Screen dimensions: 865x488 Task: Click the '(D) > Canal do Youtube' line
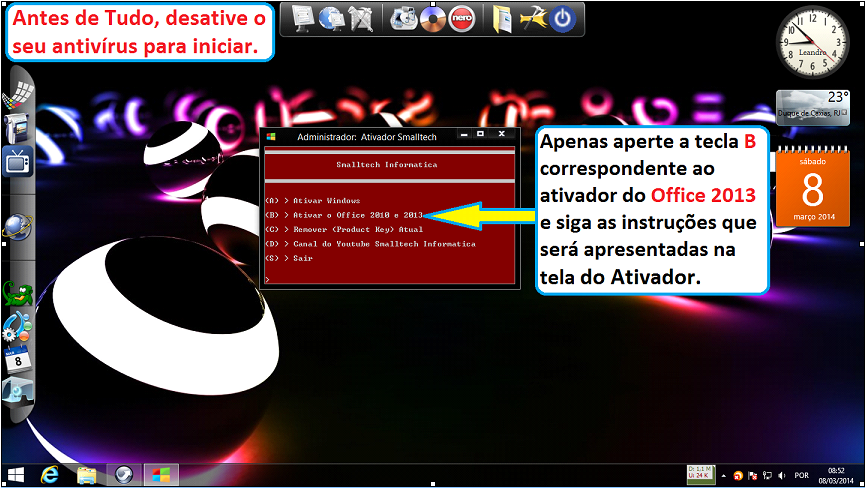pyautogui.click(x=370, y=244)
